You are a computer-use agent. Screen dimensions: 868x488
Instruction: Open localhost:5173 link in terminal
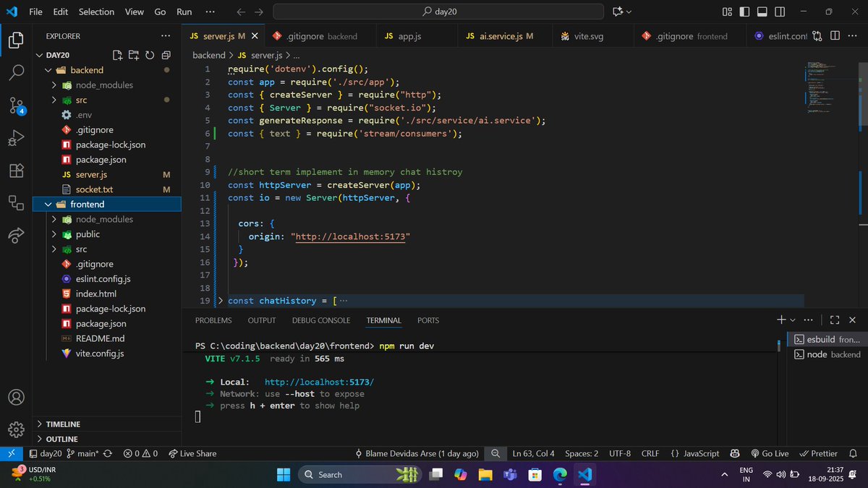click(x=319, y=382)
